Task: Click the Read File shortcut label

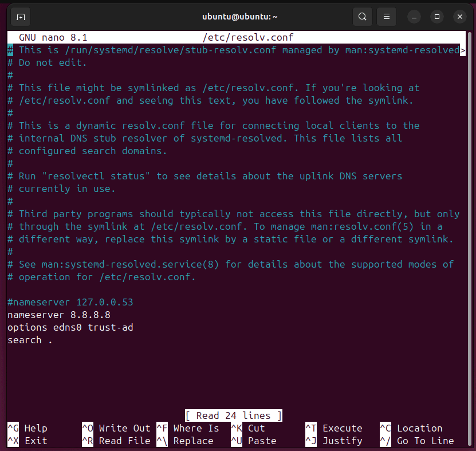Action: pos(124,441)
